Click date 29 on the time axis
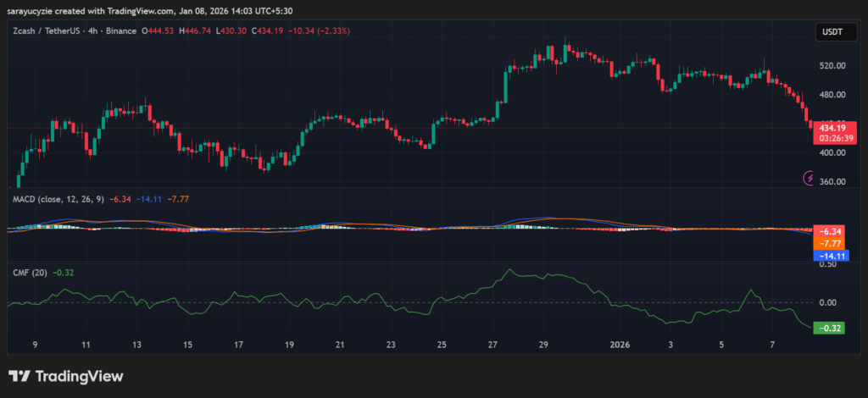 [543, 345]
